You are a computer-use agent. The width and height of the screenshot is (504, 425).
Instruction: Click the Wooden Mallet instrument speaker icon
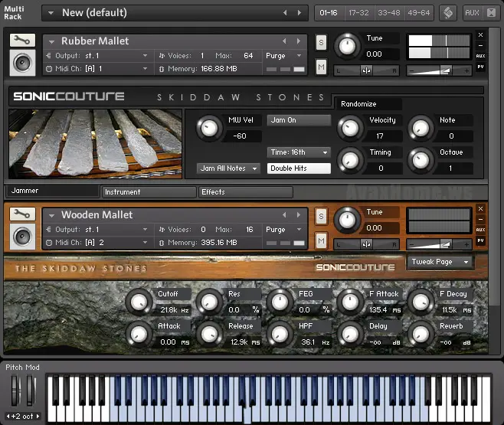pos(22,237)
